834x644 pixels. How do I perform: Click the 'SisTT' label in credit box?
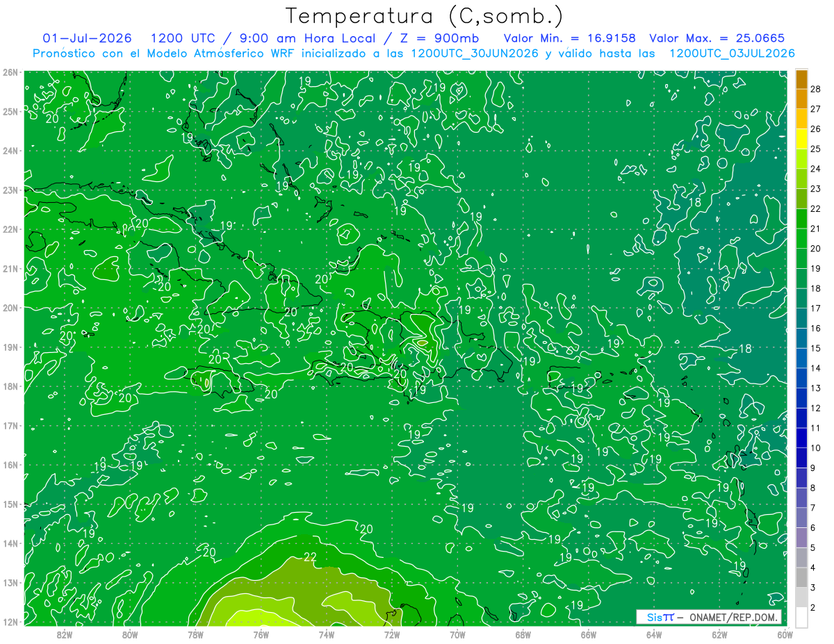pyautogui.click(x=660, y=617)
